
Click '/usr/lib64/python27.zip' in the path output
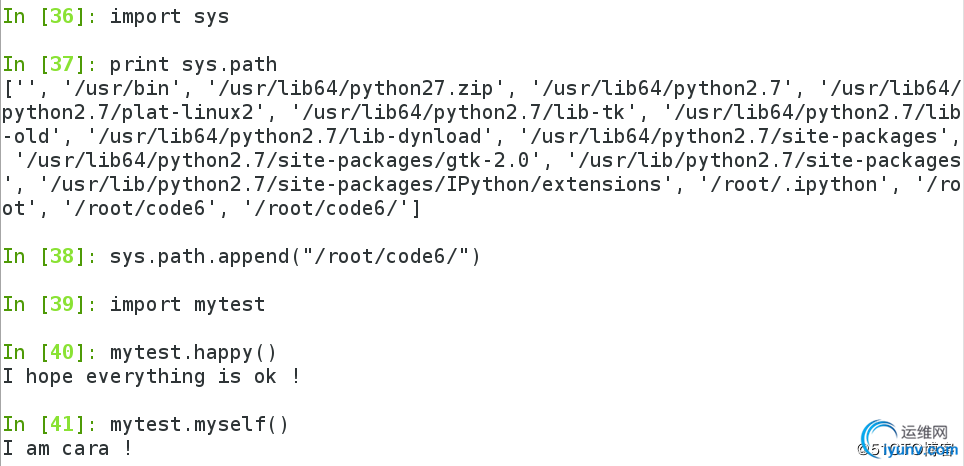coord(356,89)
